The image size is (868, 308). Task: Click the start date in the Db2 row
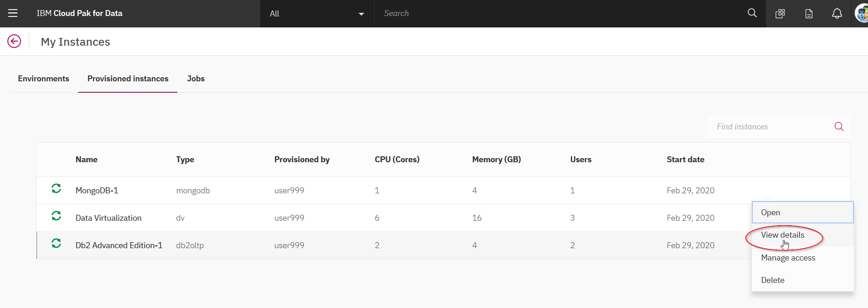point(691,245)
